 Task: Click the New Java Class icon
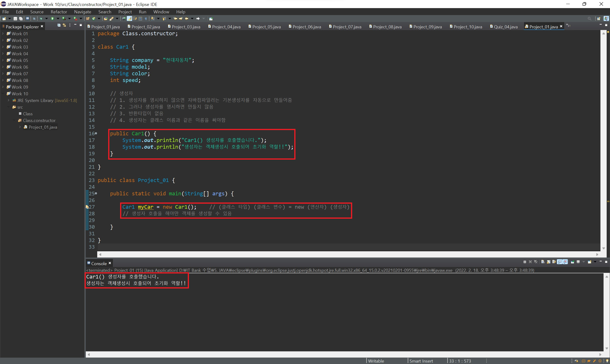click(x=93, y=19)
